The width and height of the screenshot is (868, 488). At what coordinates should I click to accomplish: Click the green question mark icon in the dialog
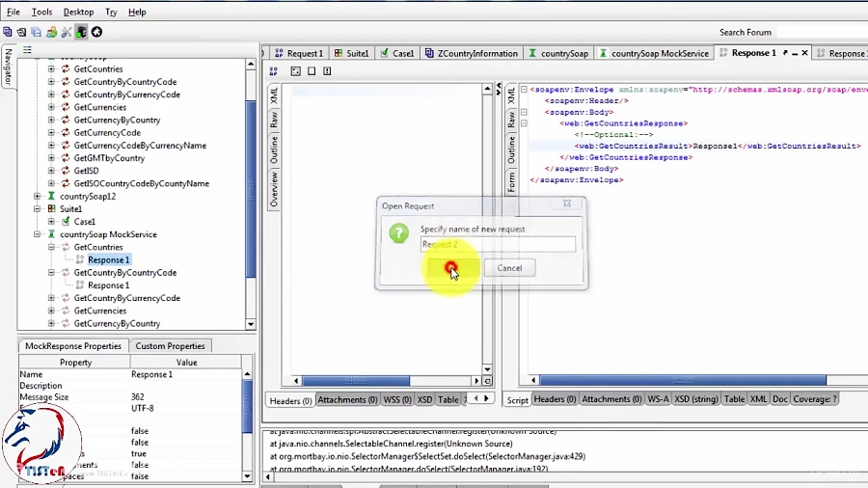pyautogui.click(x=398, y=233)
